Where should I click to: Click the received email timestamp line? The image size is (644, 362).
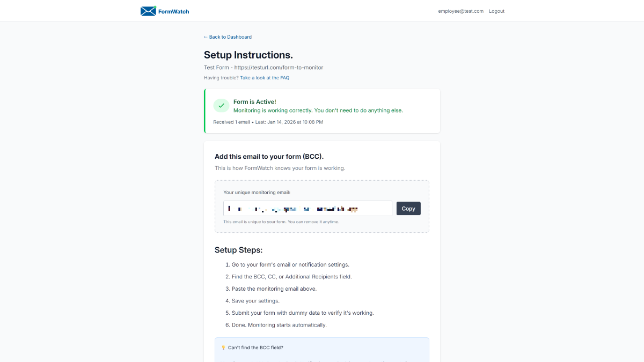click(268, 122)
